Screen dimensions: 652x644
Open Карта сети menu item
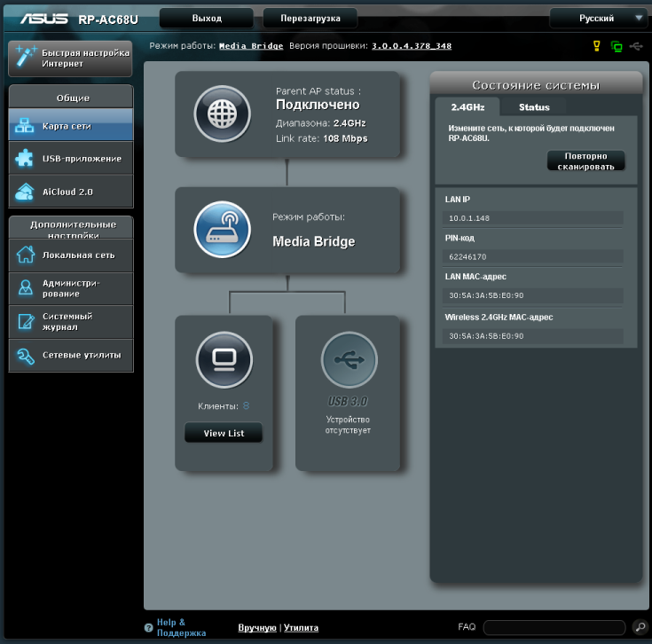(71, 125)
